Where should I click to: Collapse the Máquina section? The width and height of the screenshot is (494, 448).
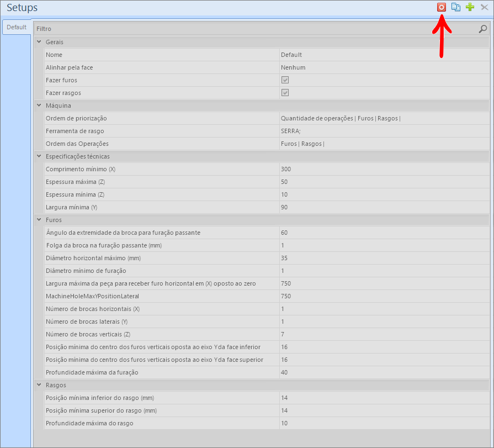39,106
